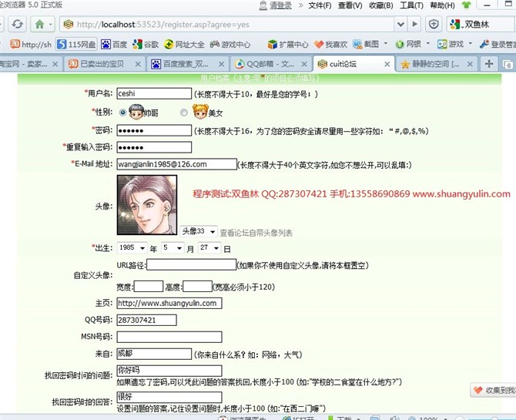Open a new tab with plus button
Image resolution: width=516 pixels, height=420 pixels.
coord(489,64)
